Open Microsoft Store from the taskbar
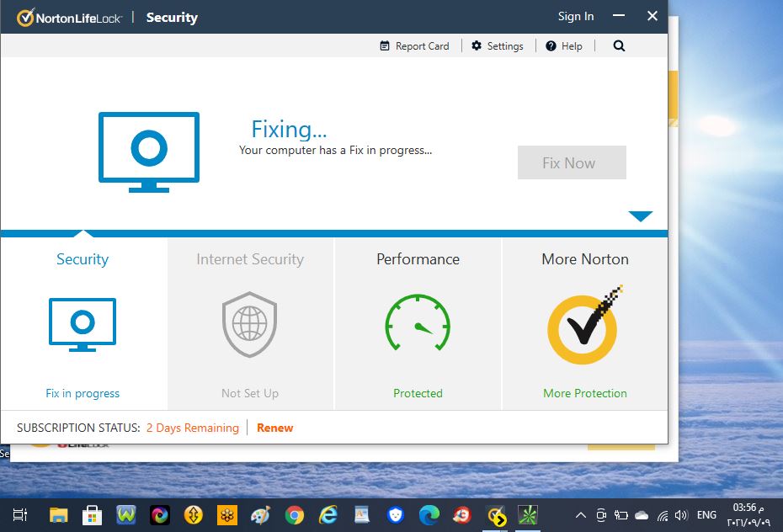The image size is (783, 532). click(x=93, y=515)
